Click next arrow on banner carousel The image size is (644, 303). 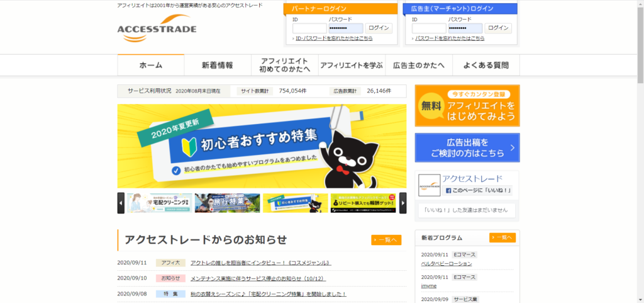click(x=403, y=203)
